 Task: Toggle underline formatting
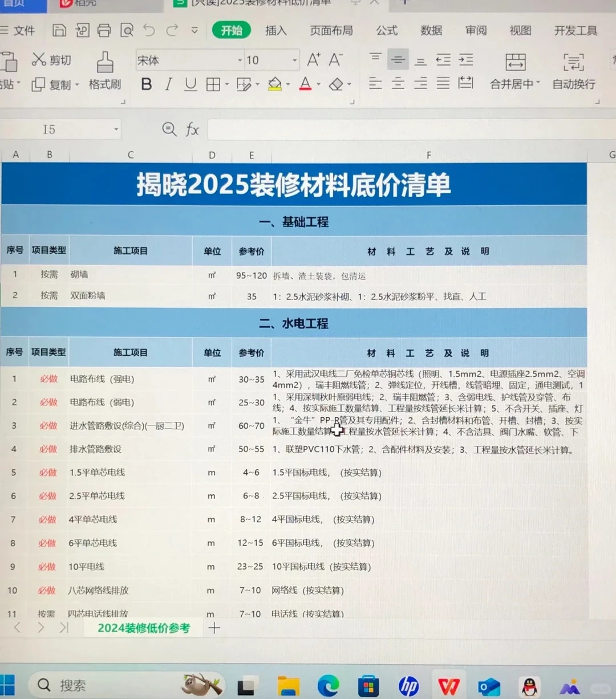pyautogui.click(x=190, y=84)
